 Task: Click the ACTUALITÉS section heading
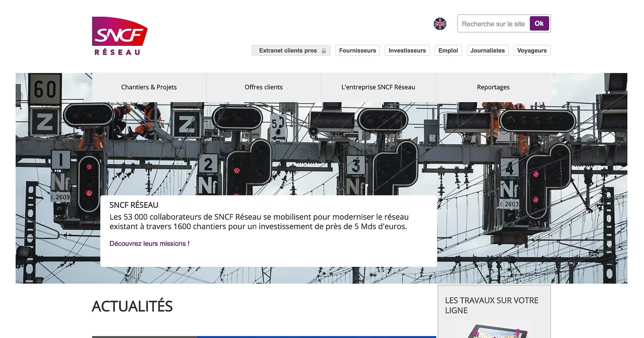(132, 306)
